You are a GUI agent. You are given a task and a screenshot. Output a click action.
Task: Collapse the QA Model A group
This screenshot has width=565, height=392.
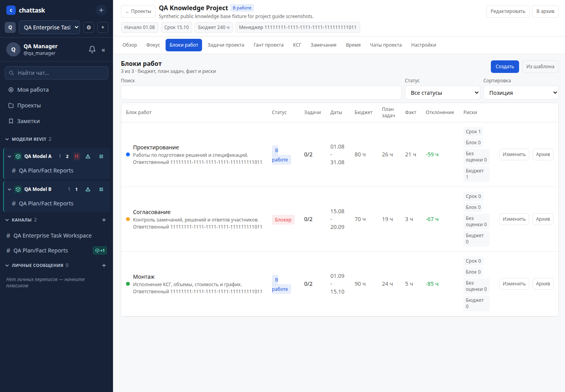point(9,156)
